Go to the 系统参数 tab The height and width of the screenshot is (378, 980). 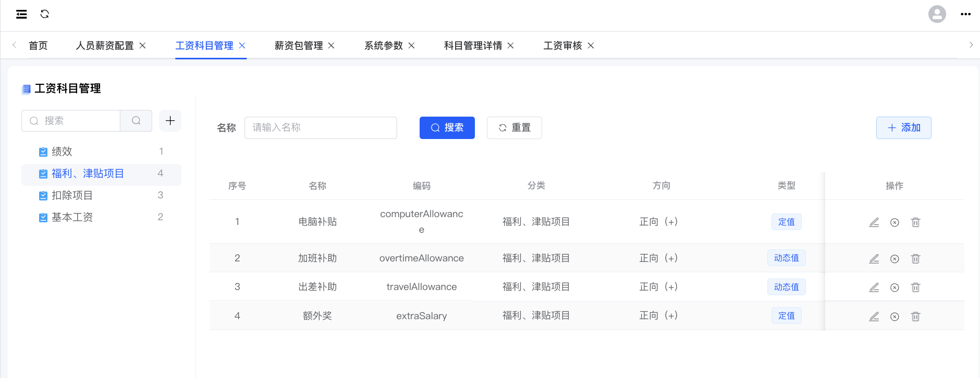[x=384, y=46]
